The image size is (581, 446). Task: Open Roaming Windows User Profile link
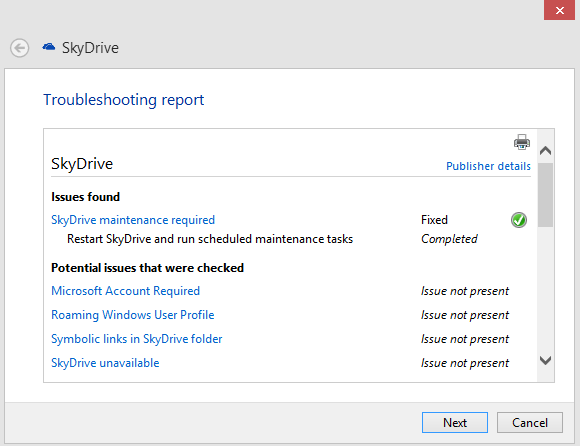click(133, 315)
